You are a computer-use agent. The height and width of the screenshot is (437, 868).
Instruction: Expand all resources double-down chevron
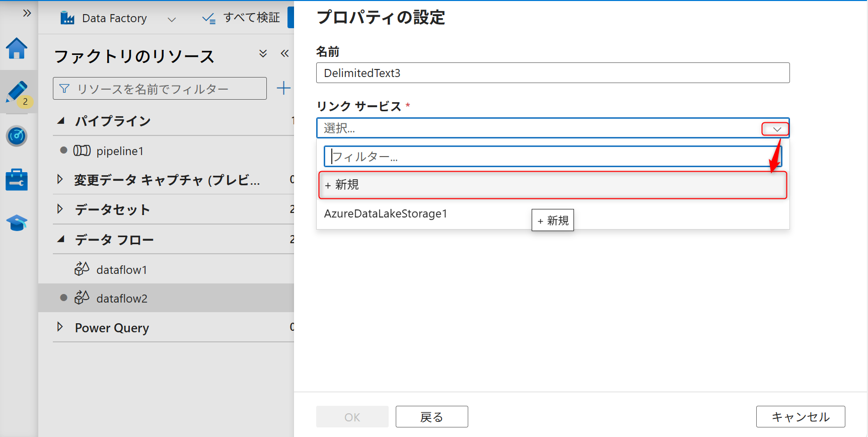click(263, 53)
